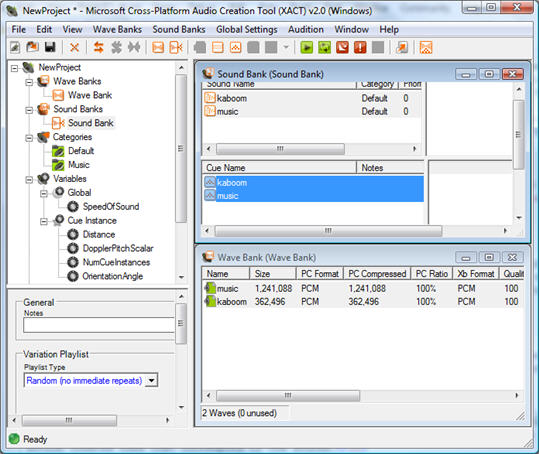Click the orange arrow export icon

[402, 47]
